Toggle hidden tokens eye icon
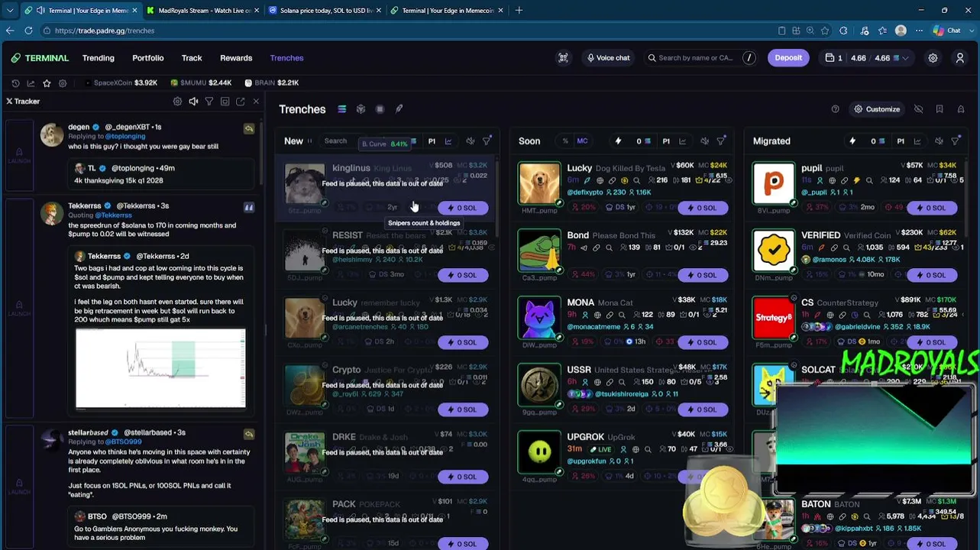Screen dimensions: 980x550 pos(919,109)
